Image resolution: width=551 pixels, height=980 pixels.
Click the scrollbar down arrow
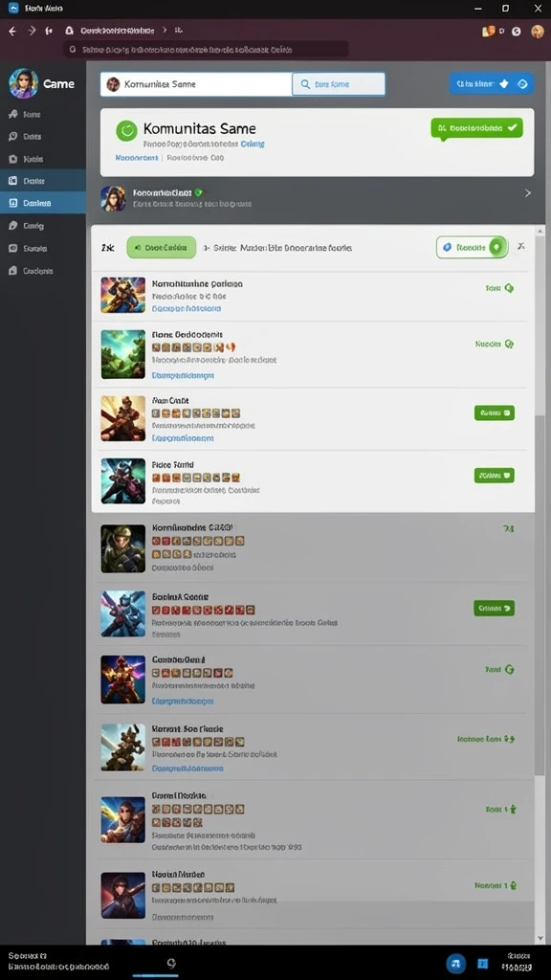[540, 938]
